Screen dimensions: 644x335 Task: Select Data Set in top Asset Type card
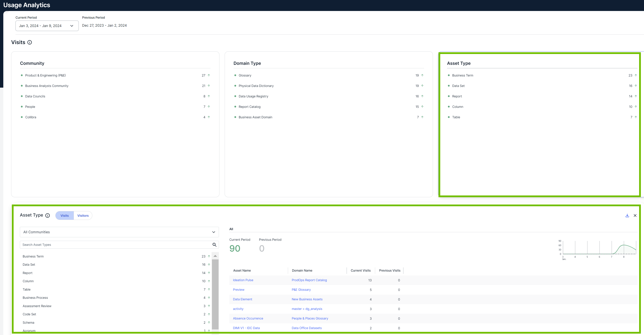pyautogui.click(x=542, y=86)
